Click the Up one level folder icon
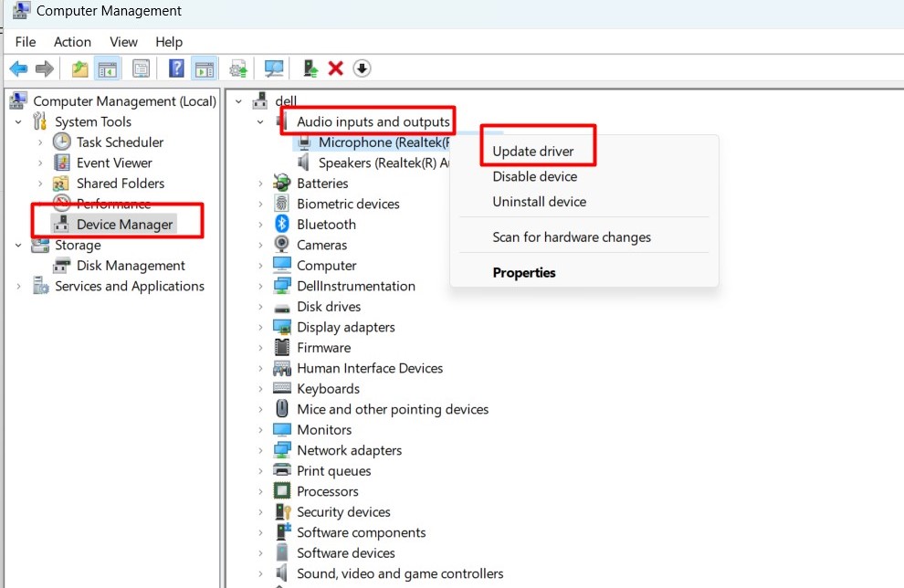 coord(80,68)
